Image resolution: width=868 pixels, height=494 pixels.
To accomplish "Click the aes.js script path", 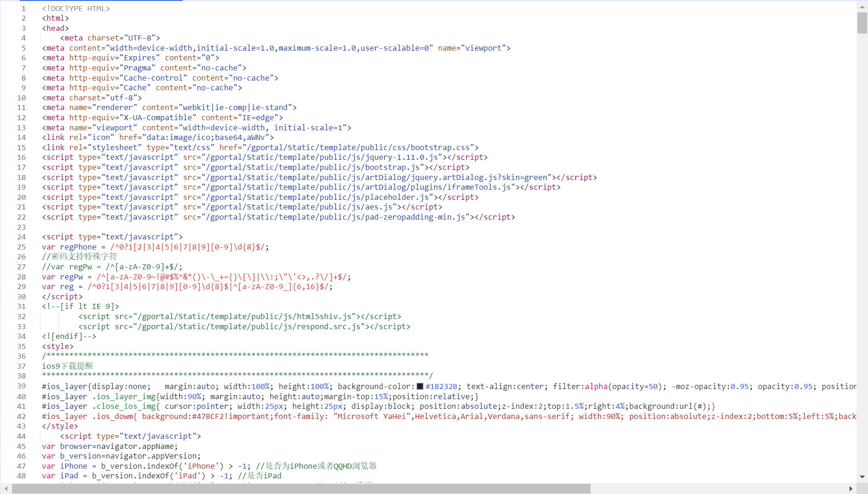I will tap(301, 207).
